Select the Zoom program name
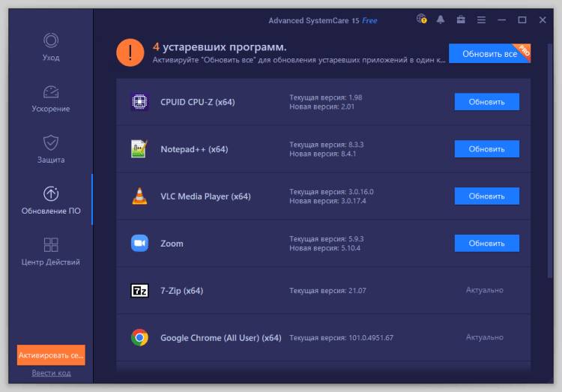562x392 pixels. pyautogui.click(x=172, y=244)
